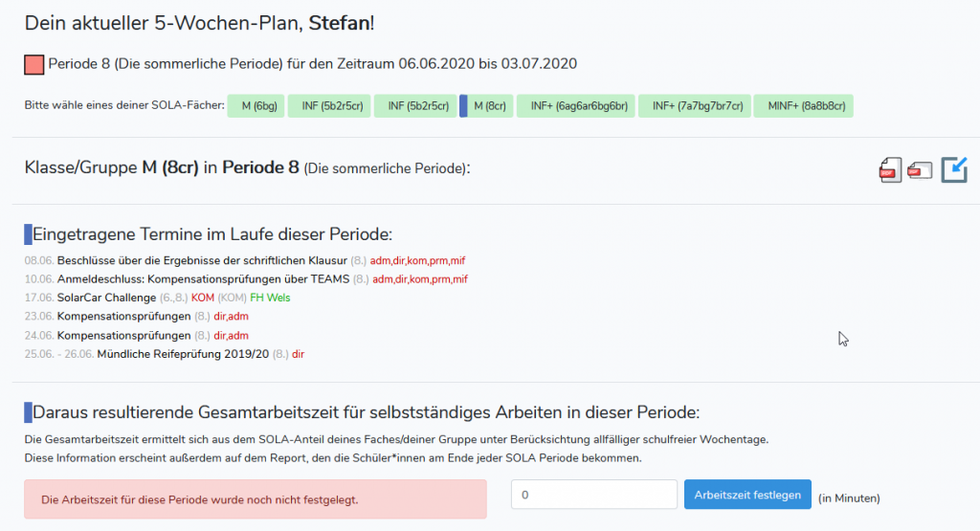Click the FH Wels location label
The height and width of the screenshot is (531, 980).
click(x=270, y=298)
